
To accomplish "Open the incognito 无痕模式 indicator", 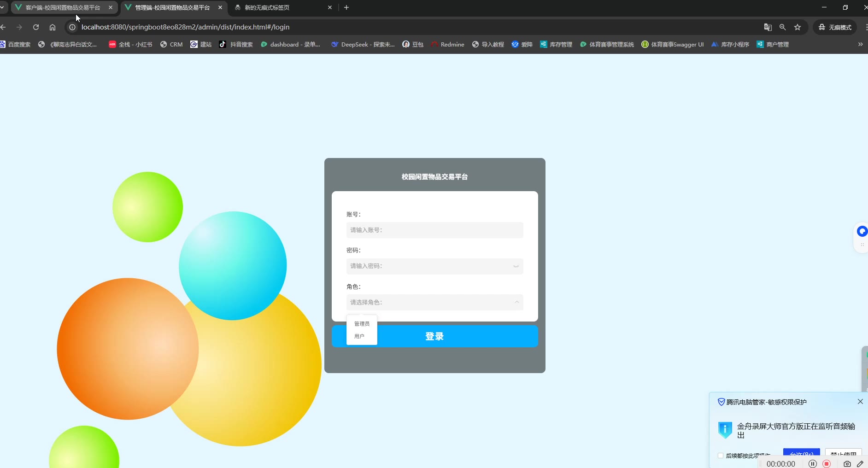I will [x=835, y=27].
